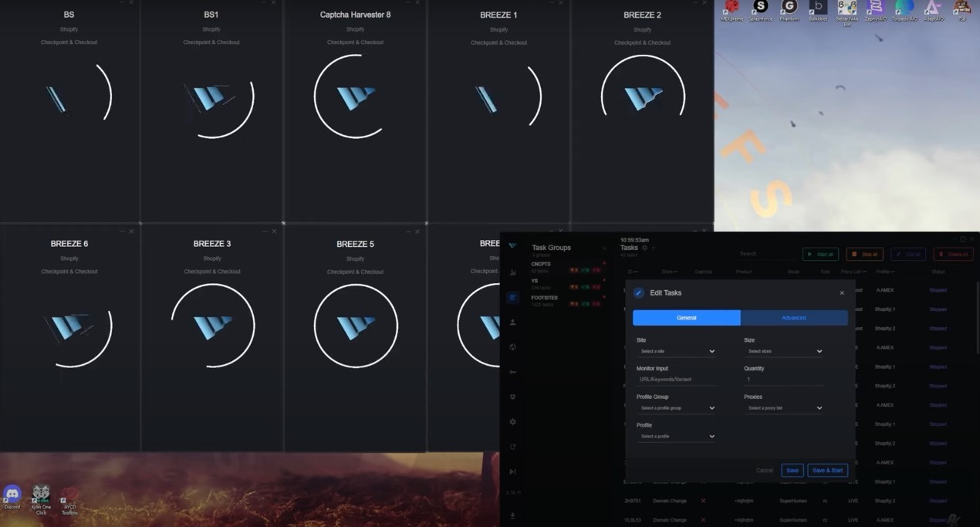The height and width of the screenshot is (527, 980).
Task: Open the captcha shield icon in the sidebar
Action: pos(512,397)
